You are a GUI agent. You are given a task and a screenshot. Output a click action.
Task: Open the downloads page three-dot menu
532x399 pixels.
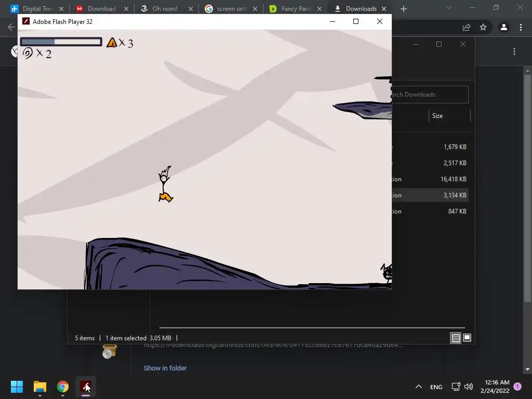(x=514, y=51)
